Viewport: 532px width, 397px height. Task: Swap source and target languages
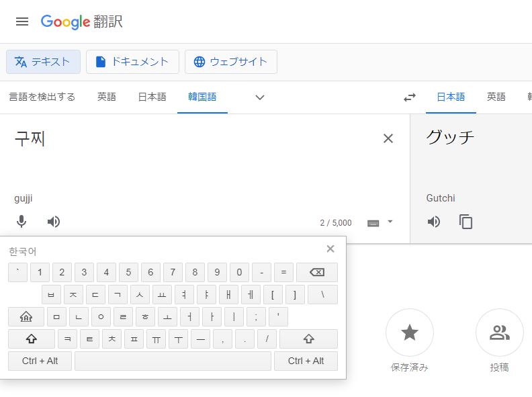click(x=410, y=97)
